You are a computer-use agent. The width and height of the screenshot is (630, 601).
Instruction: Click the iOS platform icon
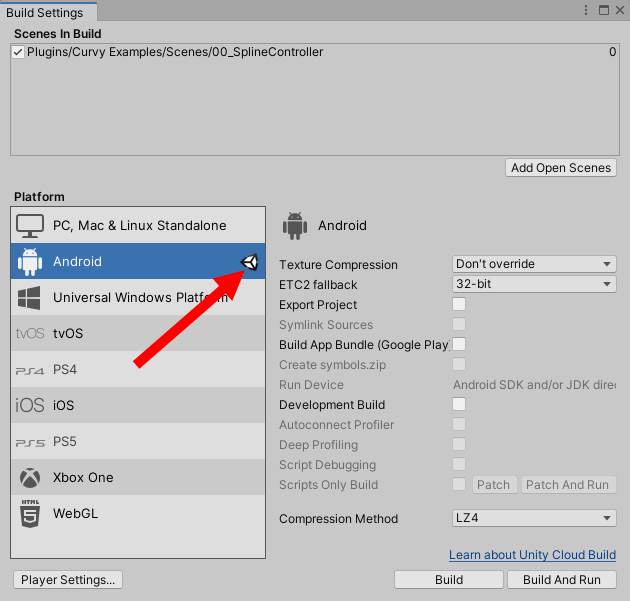[x=30, y=405]
